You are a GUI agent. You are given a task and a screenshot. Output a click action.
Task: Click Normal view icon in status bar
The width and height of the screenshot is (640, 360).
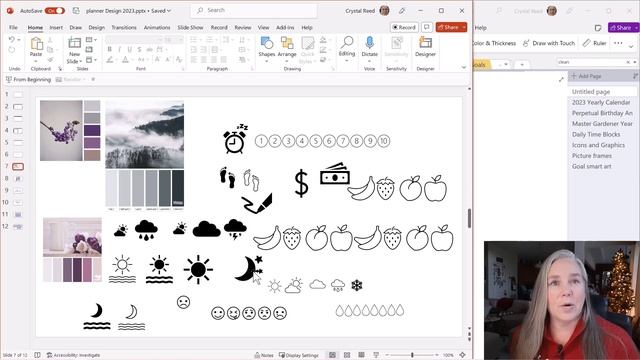[333, 355]
